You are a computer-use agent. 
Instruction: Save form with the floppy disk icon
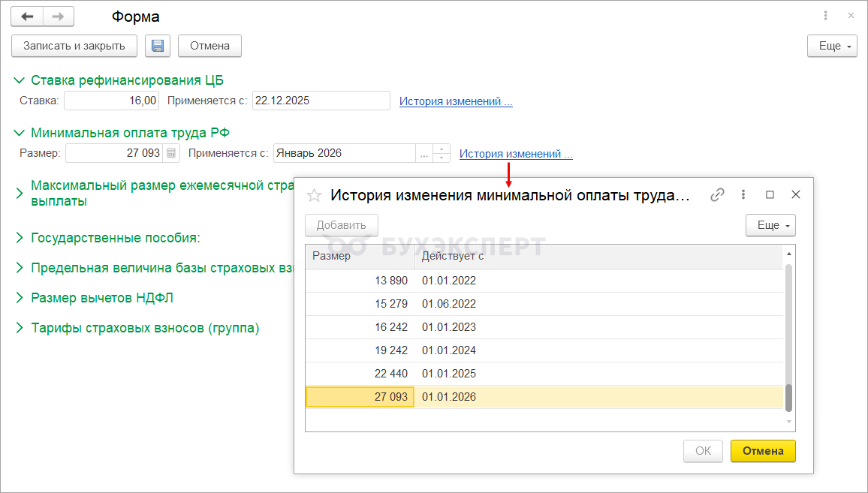point(158,46)
